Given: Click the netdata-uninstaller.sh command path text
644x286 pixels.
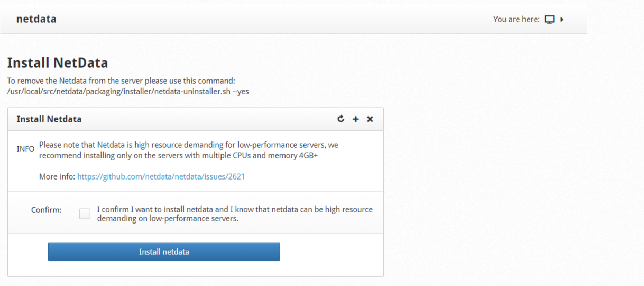Looking at the screenshot, I should tap(128, 91).
